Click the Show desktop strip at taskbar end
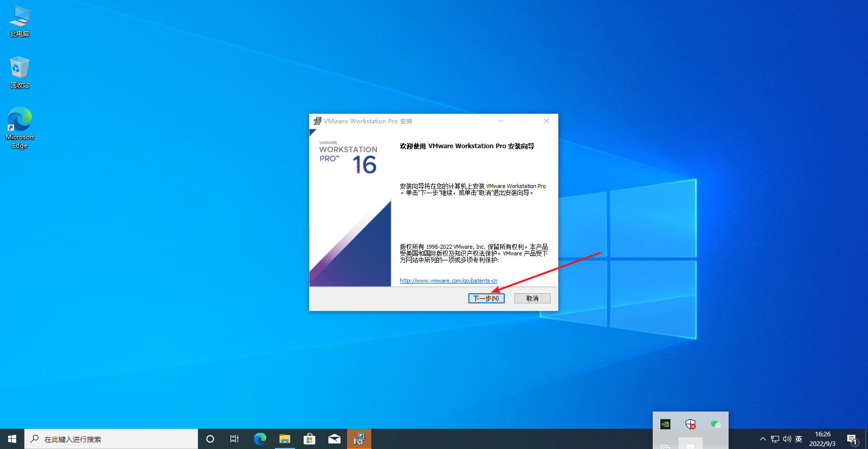The image size is (868, 449). [x=866, y=439]
